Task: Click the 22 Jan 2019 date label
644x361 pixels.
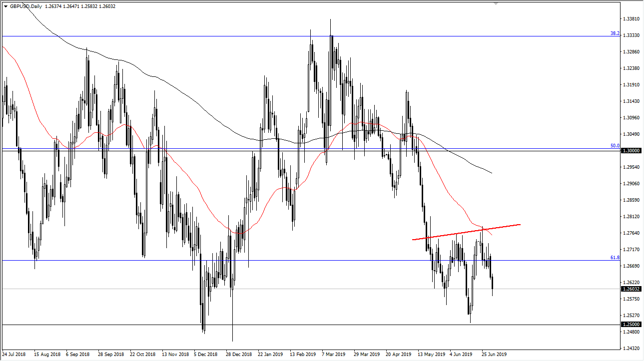Action: coord(270,354)
